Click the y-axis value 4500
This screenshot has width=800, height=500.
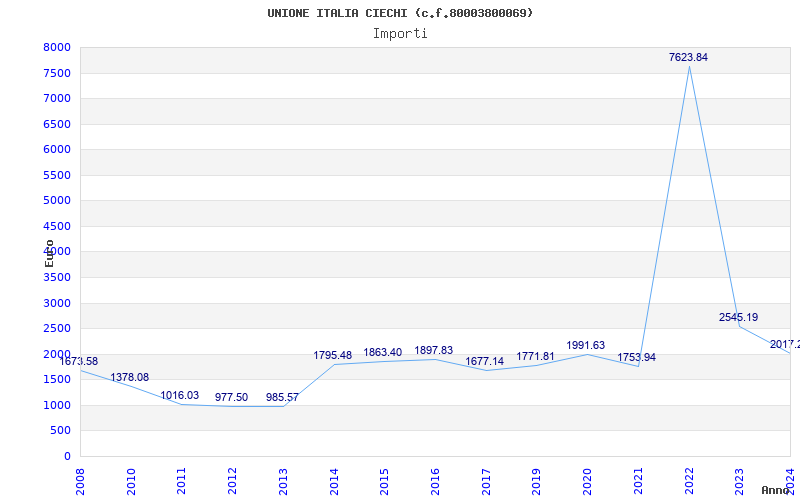click(x=57, y=226)
